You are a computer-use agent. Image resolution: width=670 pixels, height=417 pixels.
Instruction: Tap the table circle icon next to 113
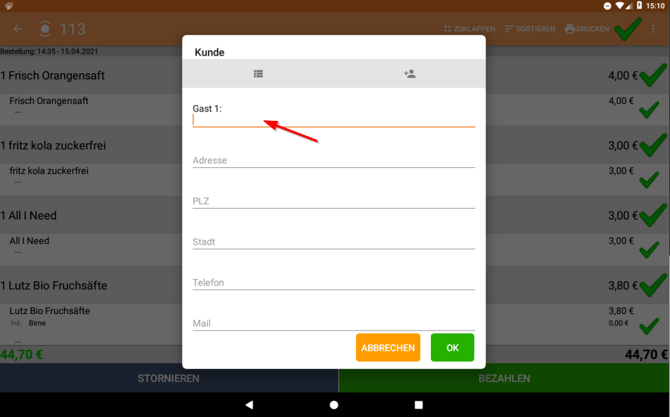(x=45, y=29)
